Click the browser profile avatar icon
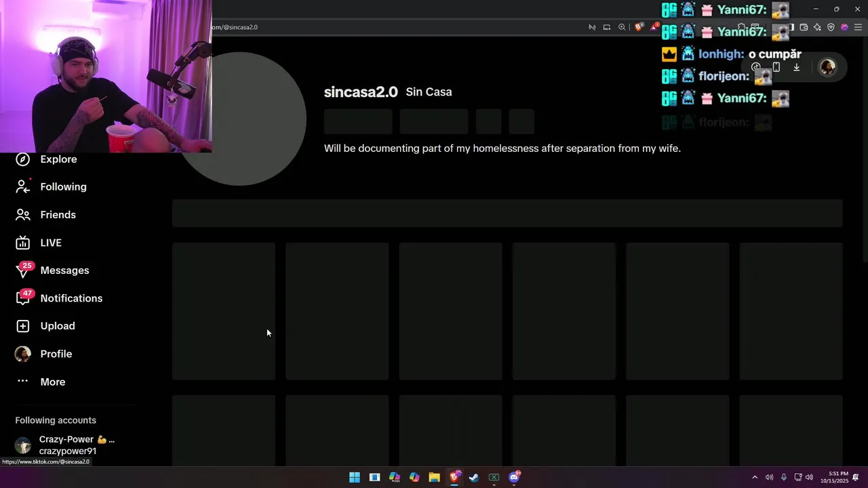868x488 pixels. (x=844, y=27)
